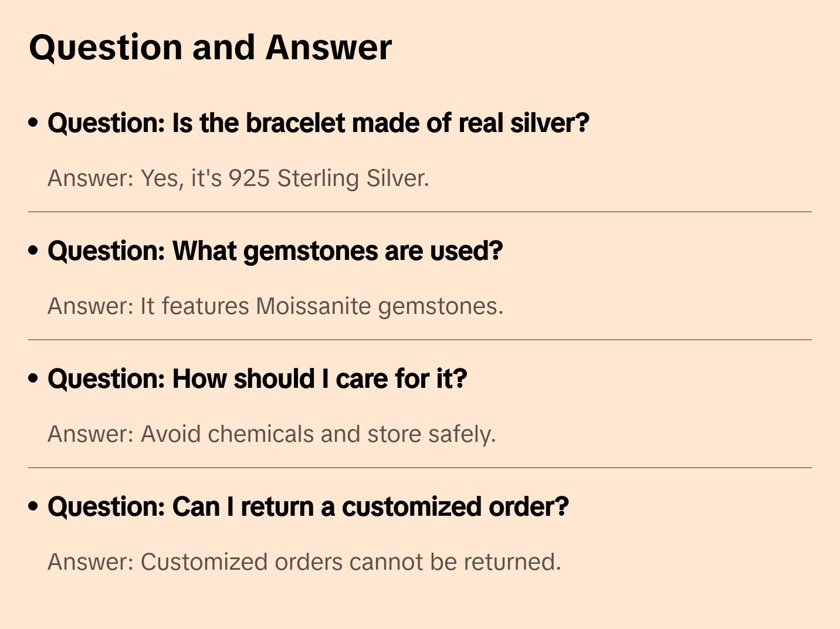Click the bullet beside the real silver question
Viewport: 840px width, 629px height.
click(33, 123)
